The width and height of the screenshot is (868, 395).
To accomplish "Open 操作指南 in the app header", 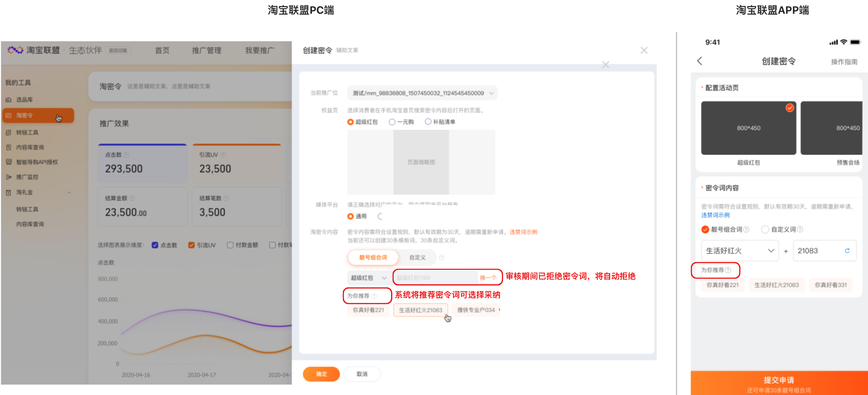I will click(x=844, y=62).
